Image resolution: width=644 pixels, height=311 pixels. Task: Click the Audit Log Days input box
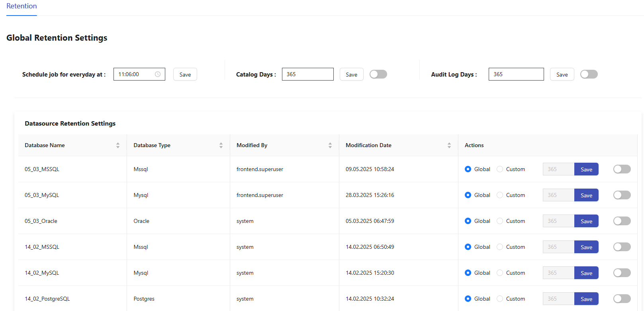(516, 74)
